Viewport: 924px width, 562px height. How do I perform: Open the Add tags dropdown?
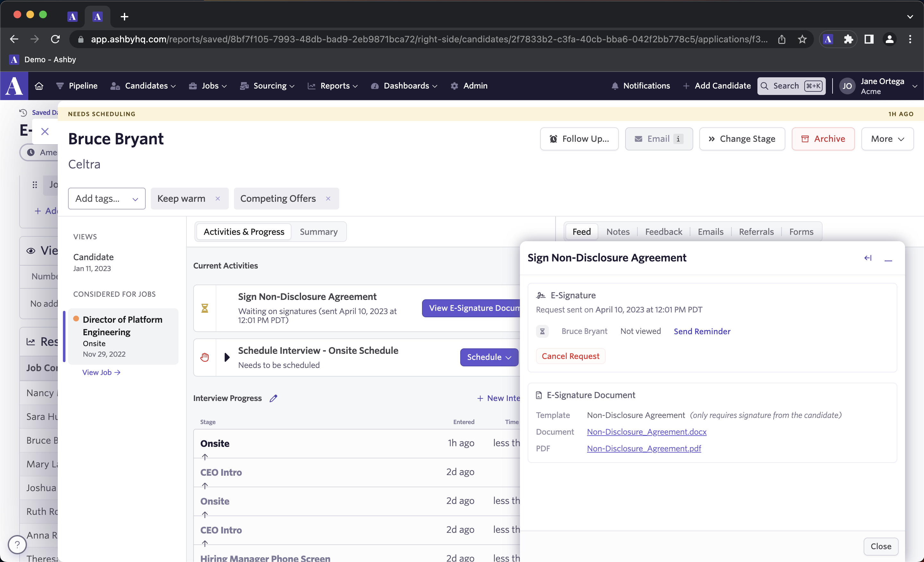click(x=107, y=198)
